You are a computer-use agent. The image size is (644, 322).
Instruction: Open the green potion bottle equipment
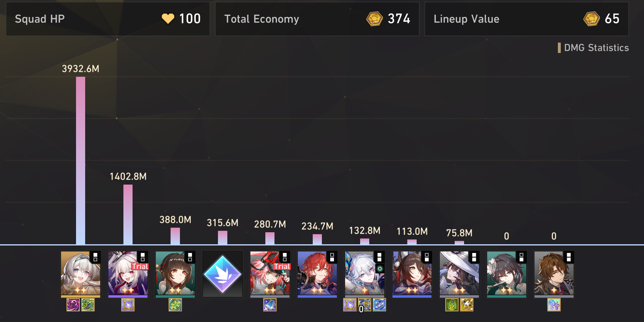coord(452,305)
